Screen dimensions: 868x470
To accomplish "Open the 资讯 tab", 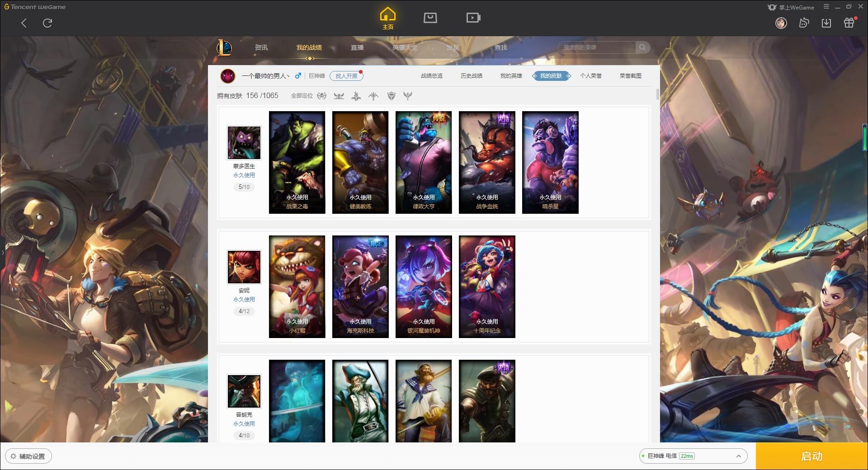I will 261,47.
